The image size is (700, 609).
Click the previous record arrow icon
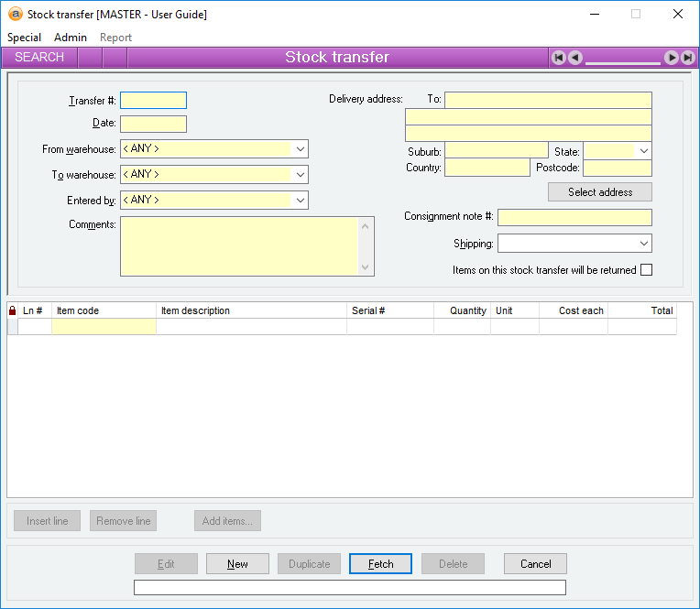click(x=574, y=58)
